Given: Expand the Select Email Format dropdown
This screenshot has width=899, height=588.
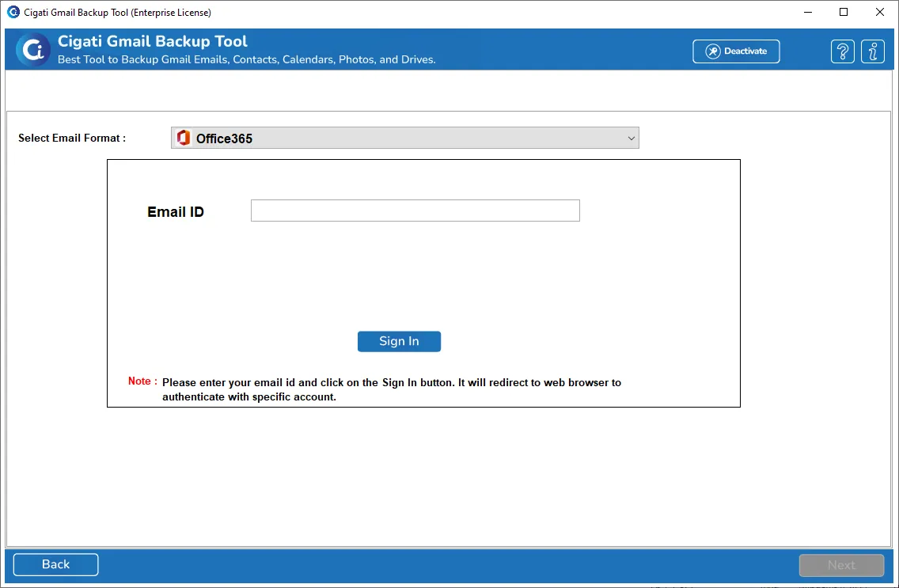Looking at the screenshot, I should pyautogui.click(x=404, y=138).
